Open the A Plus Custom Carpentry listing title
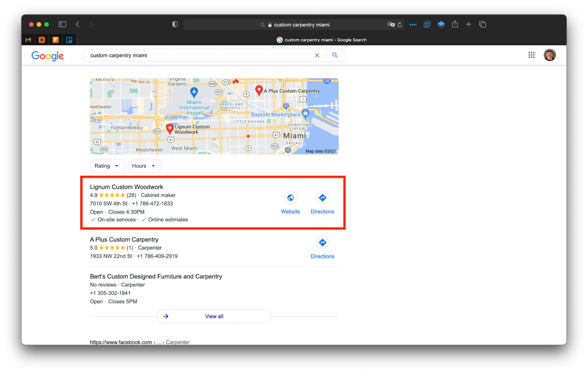Screen dimensions: 588x373 [x=124, y=239]
